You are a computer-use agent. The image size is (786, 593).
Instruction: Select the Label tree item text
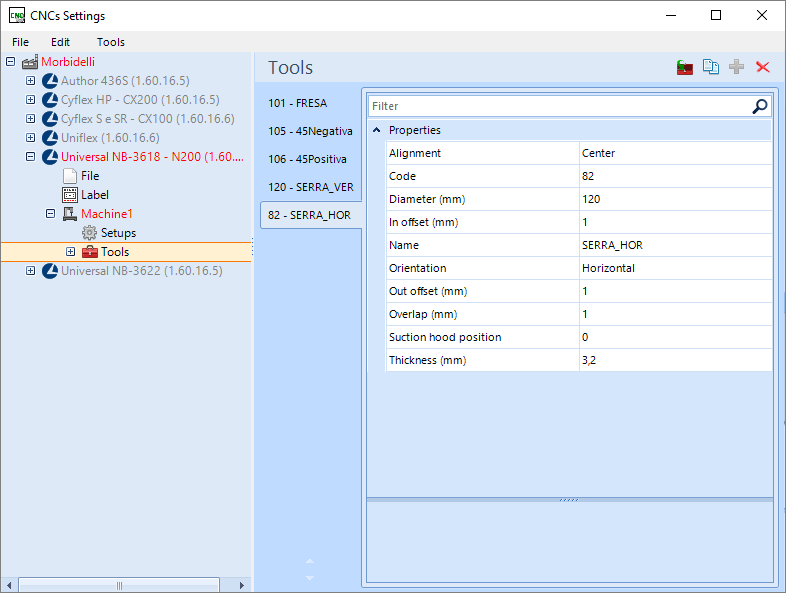95,195
